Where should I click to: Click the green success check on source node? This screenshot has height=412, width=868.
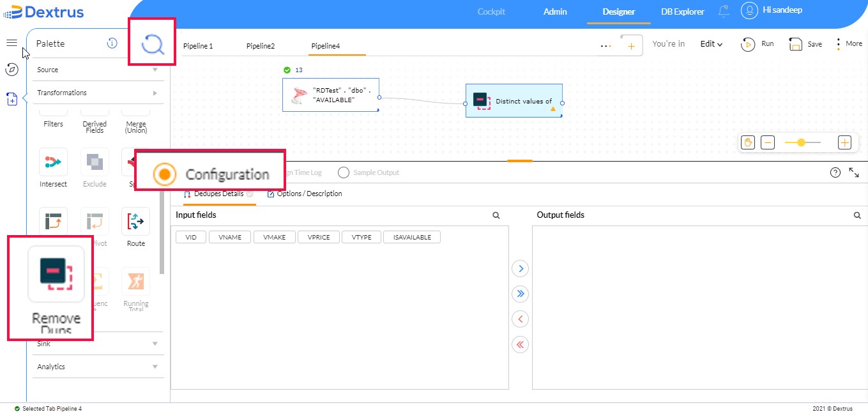pyautogui.click(x=287, y=70)
